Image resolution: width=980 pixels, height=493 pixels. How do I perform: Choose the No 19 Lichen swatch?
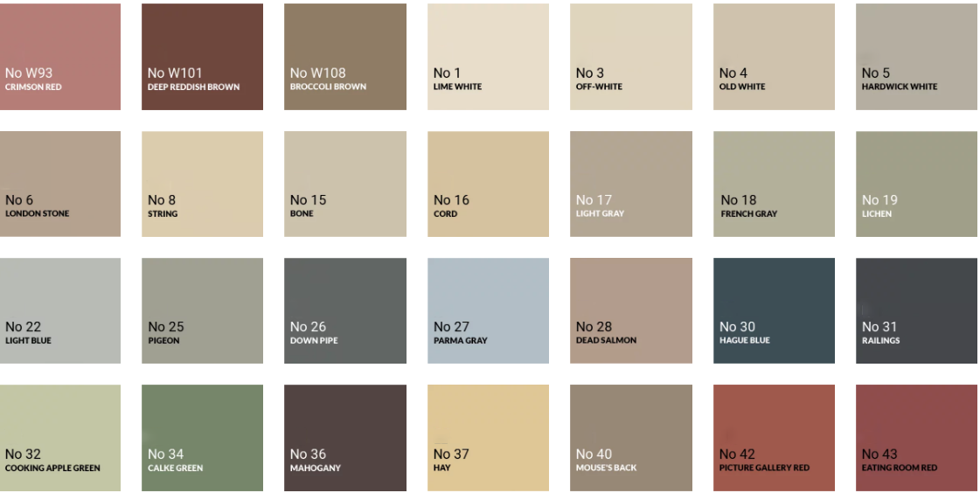click(x=916, y=184)
